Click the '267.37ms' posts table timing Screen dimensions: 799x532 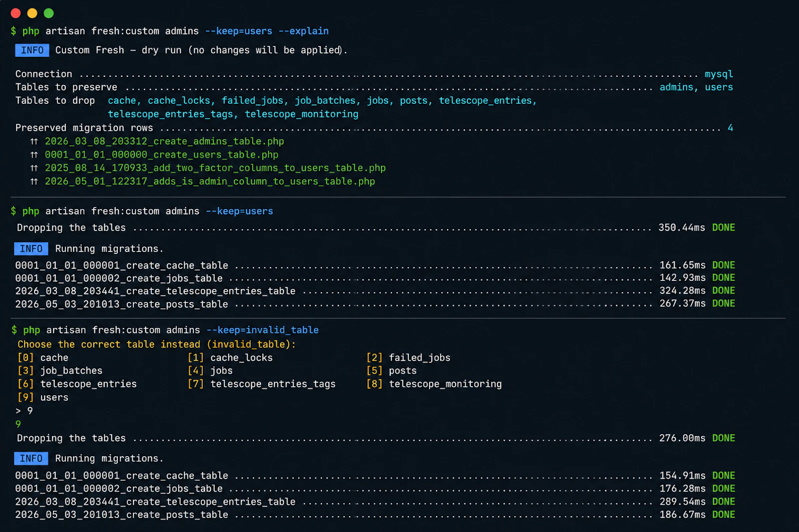[x=683, y=304]
